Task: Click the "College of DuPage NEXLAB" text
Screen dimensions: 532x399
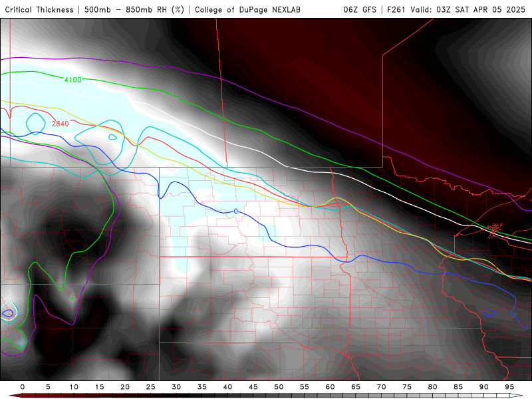Action: pos(247,9)
